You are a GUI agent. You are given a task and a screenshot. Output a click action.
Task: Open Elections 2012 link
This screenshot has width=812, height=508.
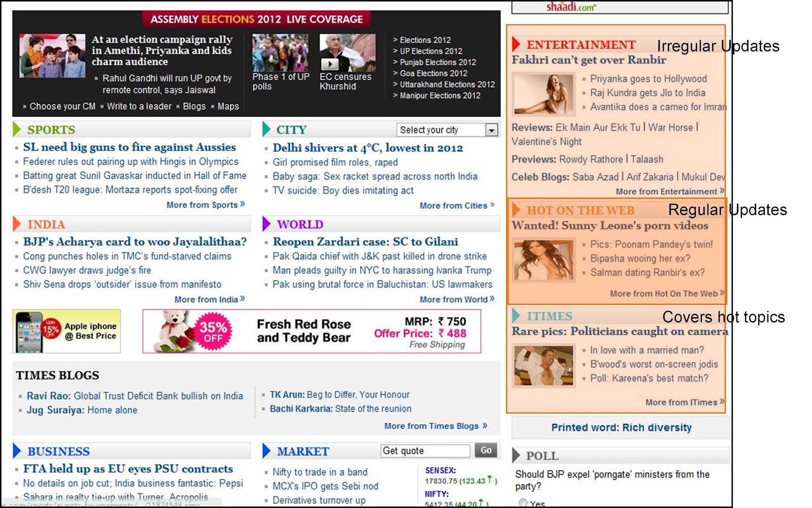(x=425, y=40)
